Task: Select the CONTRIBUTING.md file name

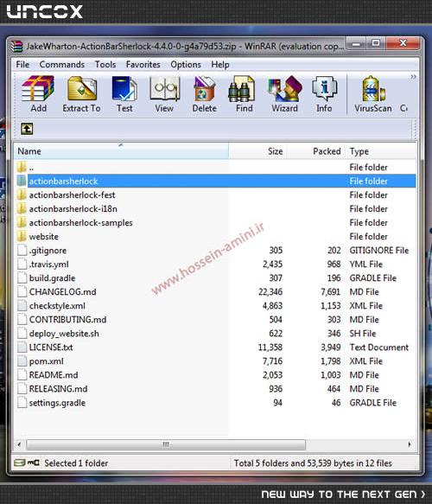Action: coord(67,320)
